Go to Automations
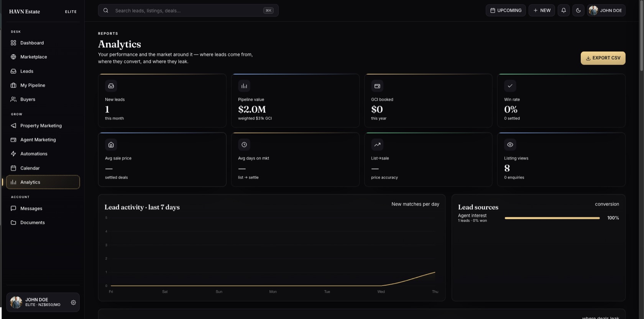This screenshot has height=319, width=644. tap(43, 154)
